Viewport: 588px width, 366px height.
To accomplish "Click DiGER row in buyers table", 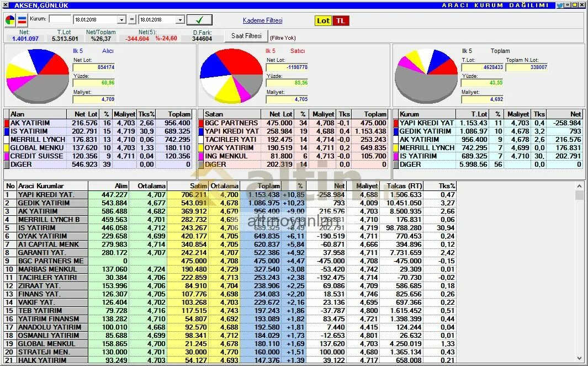I will click(98, 165).
